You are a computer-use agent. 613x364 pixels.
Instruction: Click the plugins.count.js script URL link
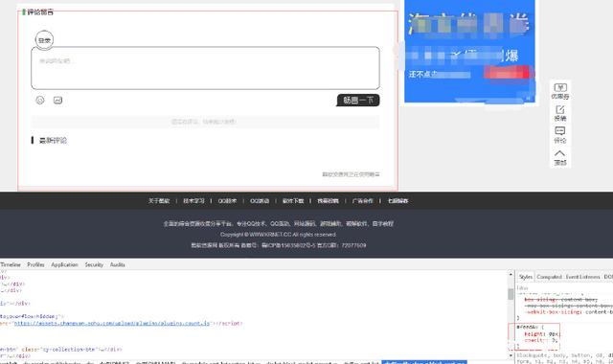point(112,324)
